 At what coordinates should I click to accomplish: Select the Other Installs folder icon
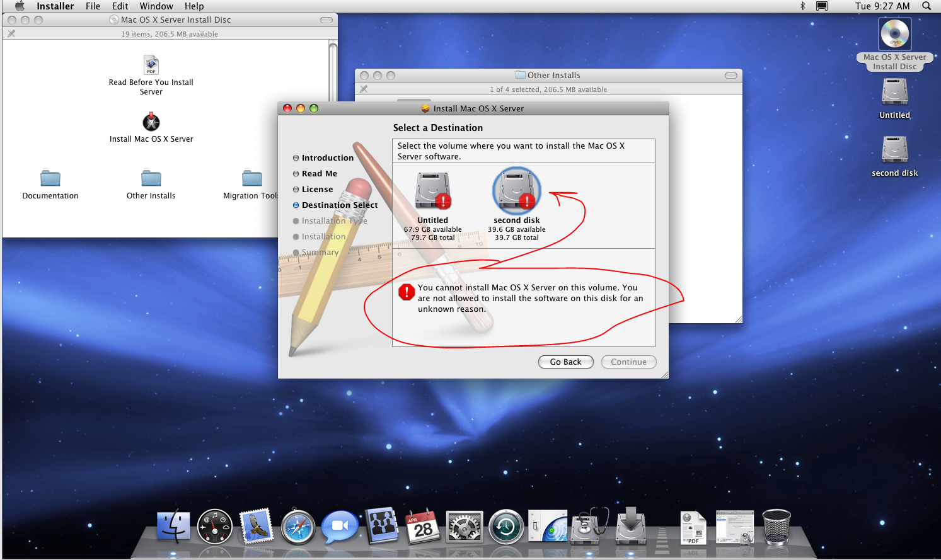click(x=151, y=178)
